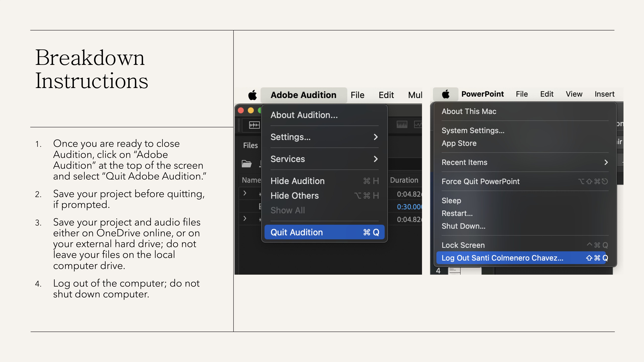644x362 pixels.
Task: Select About This Mac
Action: pyautogui.click(x=525, y=111)
